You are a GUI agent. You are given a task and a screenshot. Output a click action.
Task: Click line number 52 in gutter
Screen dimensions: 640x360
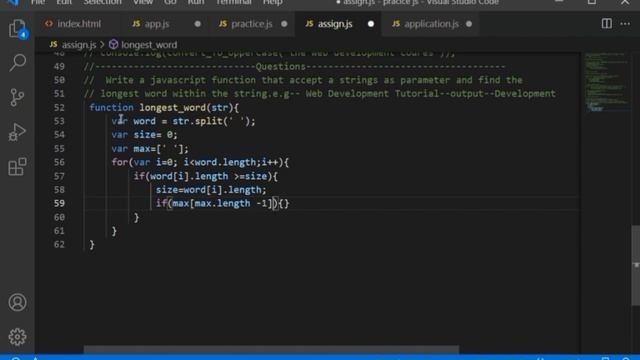59,107
